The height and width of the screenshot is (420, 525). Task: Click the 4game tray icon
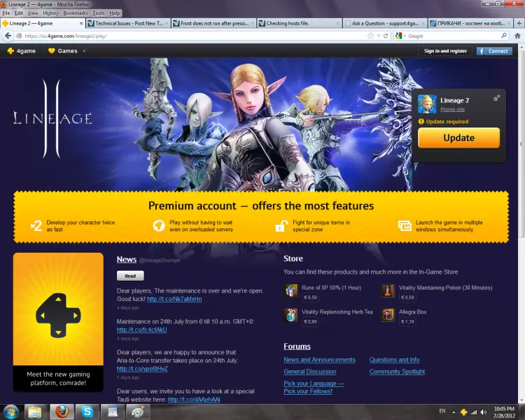coord(463,412)
